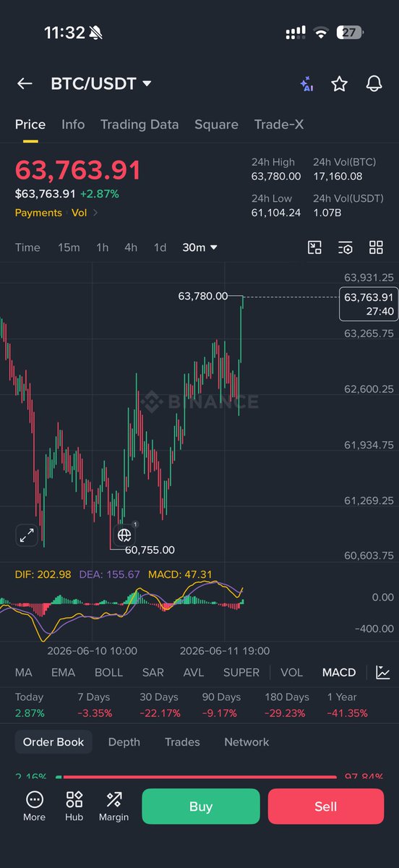This screenshot has width=399, height=868.
Task: Select the 1h interval
Action: (103, 247)
